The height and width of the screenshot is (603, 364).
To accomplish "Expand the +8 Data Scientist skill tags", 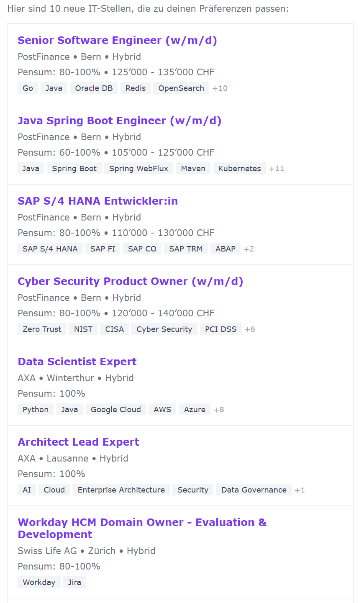I will coord(218,409).
